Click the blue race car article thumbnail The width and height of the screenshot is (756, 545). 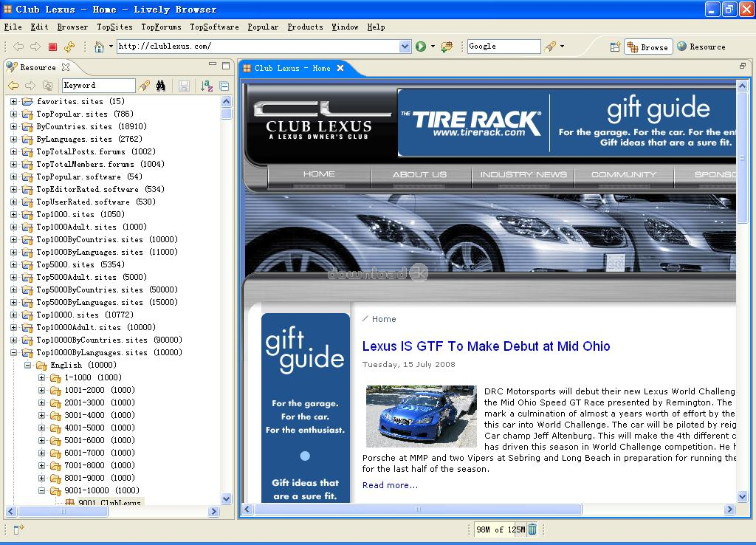click(x=421, y=417)
